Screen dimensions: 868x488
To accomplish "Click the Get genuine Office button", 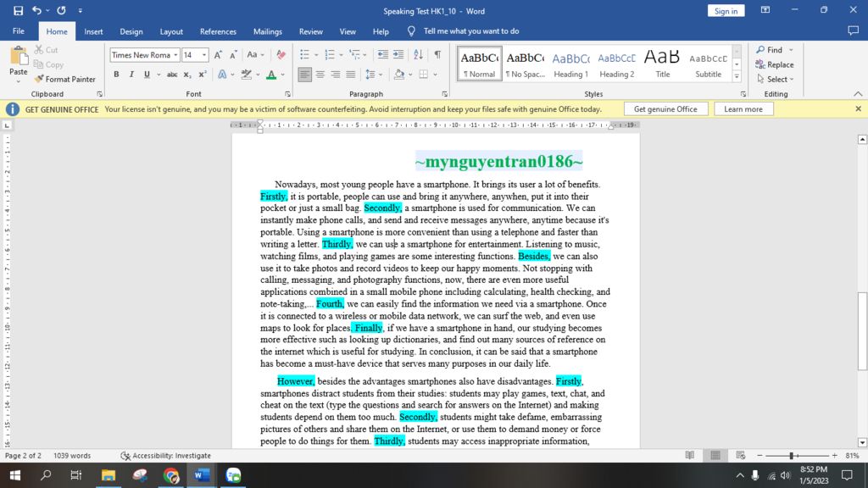I will click(x=665, y=109).
